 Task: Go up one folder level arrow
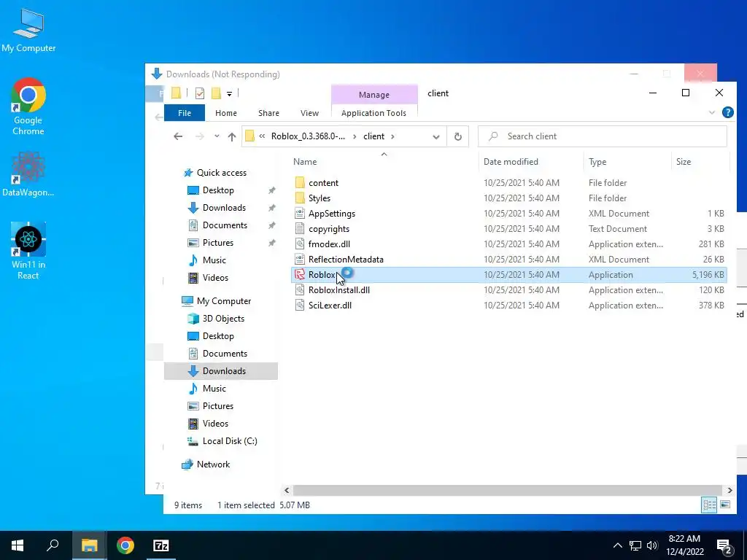point(232,136)
